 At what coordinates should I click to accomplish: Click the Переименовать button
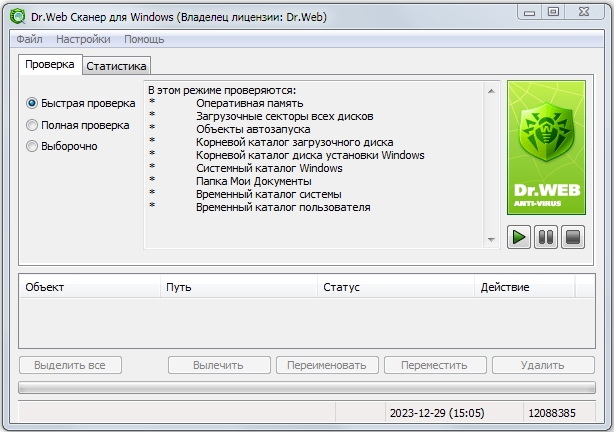click(327, 365)
